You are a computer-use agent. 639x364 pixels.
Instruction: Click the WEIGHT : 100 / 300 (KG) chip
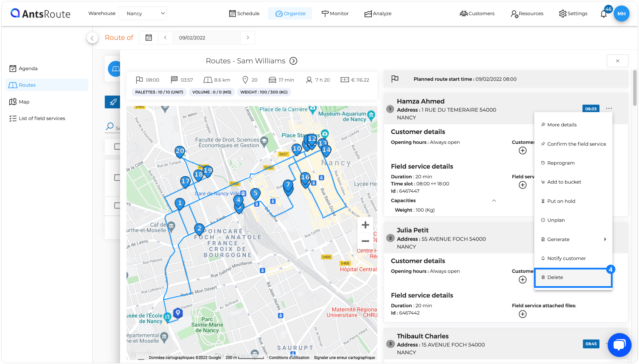tap(264, 92)
